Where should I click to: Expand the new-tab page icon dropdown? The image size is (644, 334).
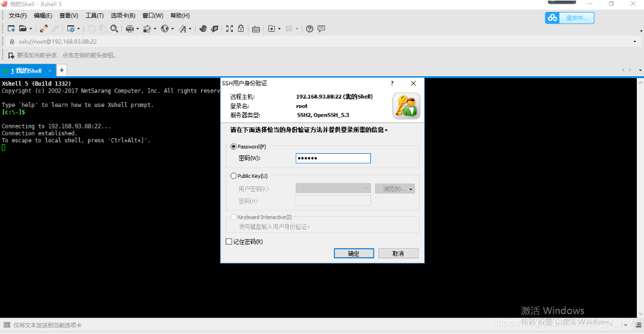point(279,29)
